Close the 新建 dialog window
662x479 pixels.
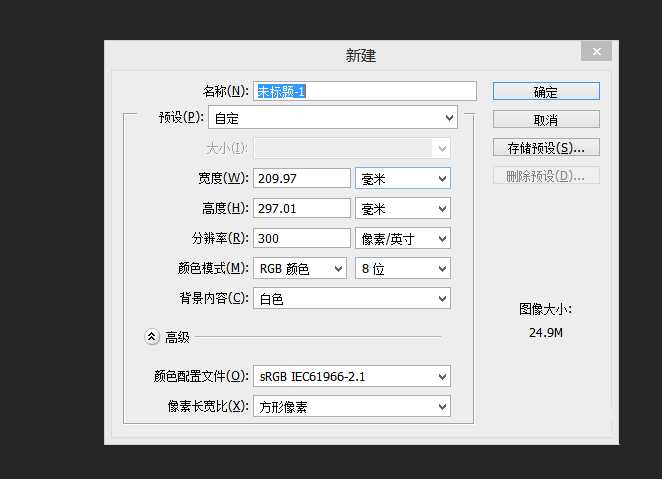click(596, 51)
